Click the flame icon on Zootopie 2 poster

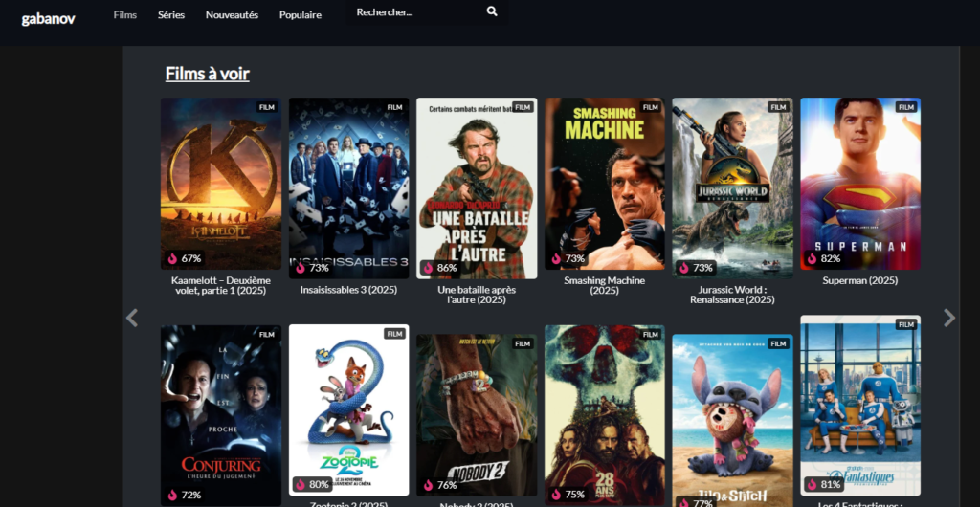300,484
